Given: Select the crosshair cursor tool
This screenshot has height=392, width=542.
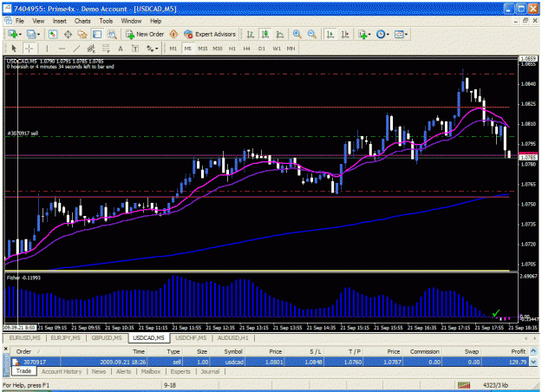Looking at the screenshot, I should (x=29, y=49).
